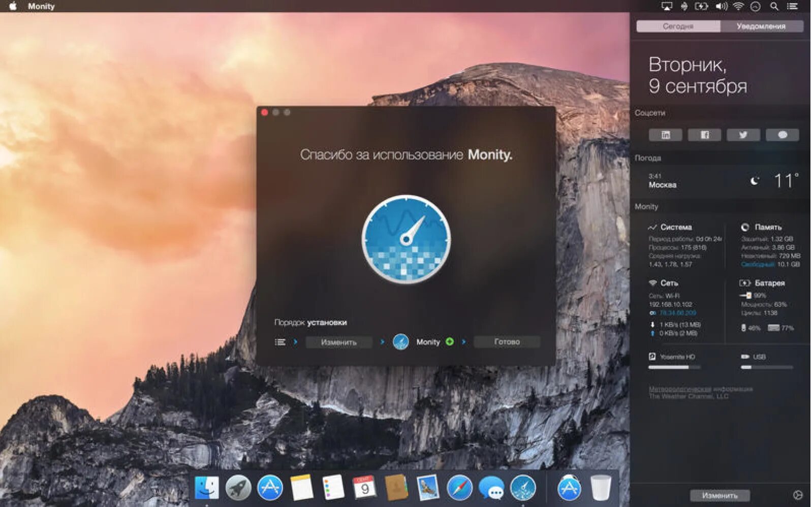Open Reminders in the Dock
The height and width of the screenshot is (507, 812).
pyautogui.click(x=333, y=488)
